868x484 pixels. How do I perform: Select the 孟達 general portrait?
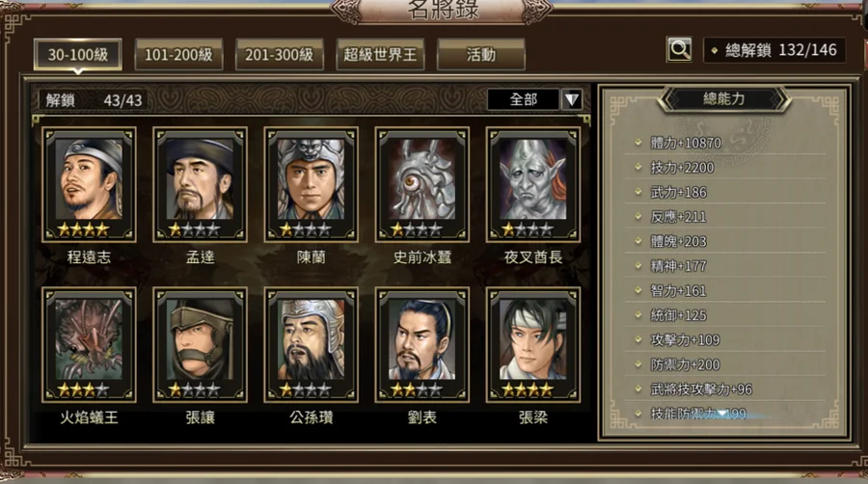tap(200, 184)
